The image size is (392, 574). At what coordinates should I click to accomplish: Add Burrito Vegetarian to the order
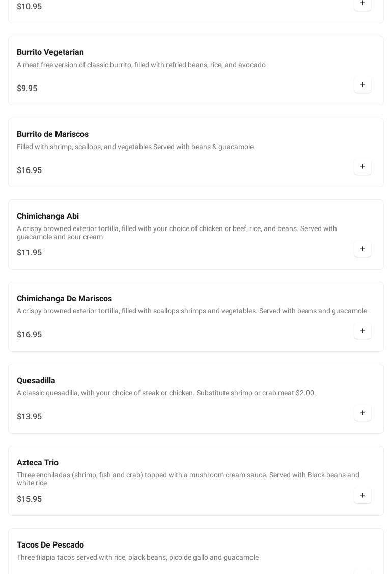pyautogui.click(x=362, y=84)
